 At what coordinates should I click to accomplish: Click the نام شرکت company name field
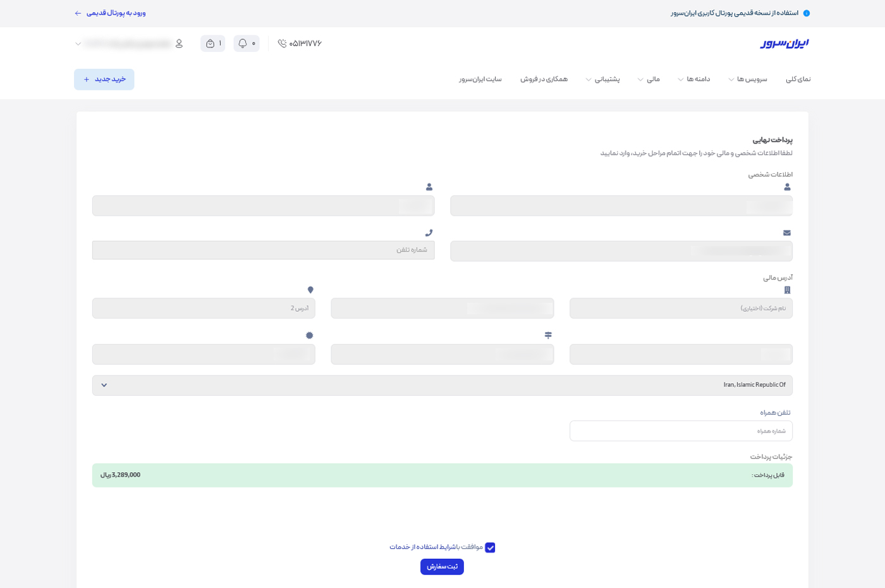tap(680, 309)
